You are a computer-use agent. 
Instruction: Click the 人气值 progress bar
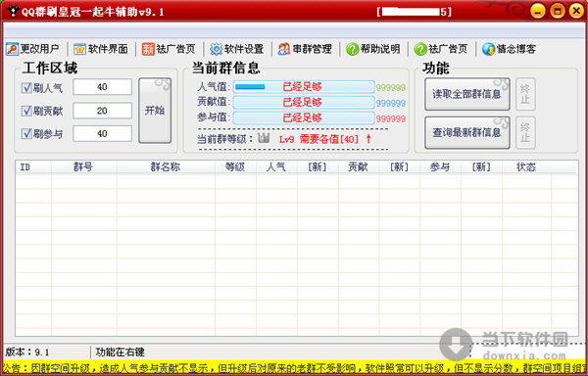pos(304,87)
